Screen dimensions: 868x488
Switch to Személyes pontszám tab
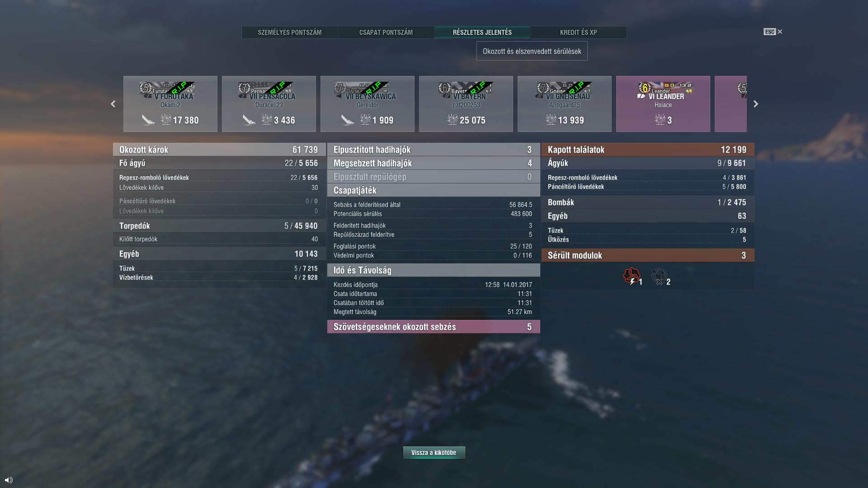290,33
